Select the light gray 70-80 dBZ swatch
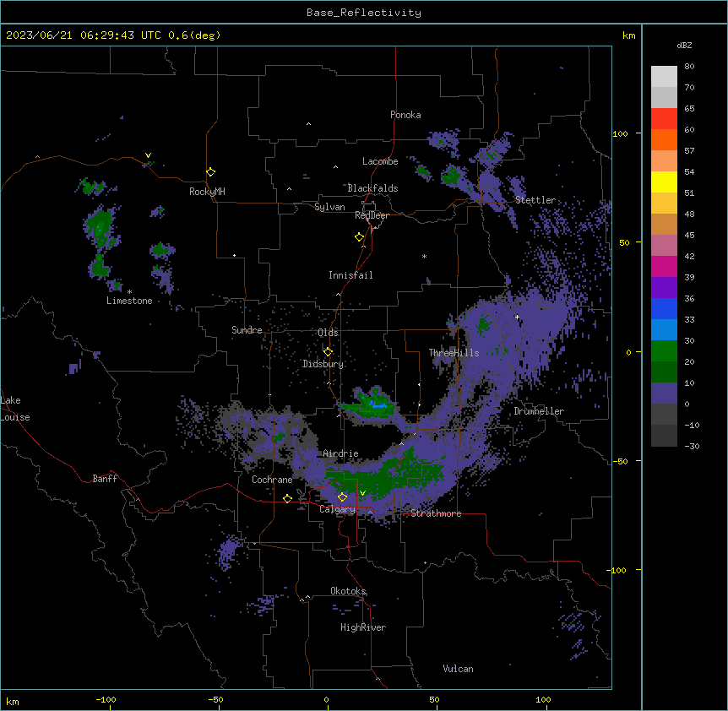 (x=664, y=77)
